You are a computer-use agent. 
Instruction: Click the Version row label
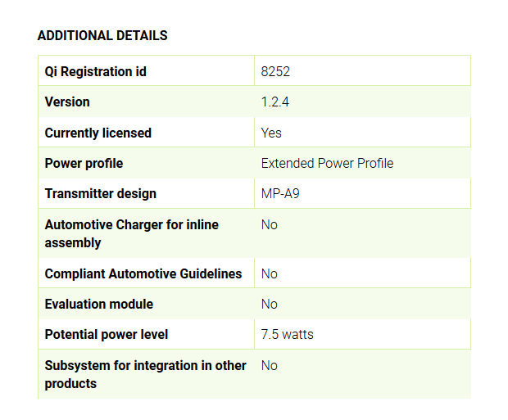[67, 102]
